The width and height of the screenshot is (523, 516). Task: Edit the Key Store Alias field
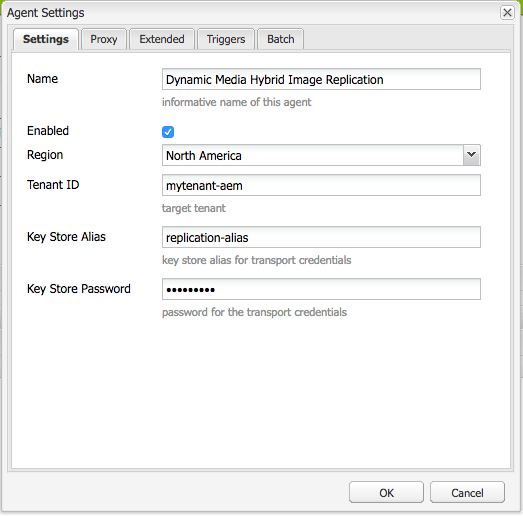pyautogui.click(x=321, y=237)
